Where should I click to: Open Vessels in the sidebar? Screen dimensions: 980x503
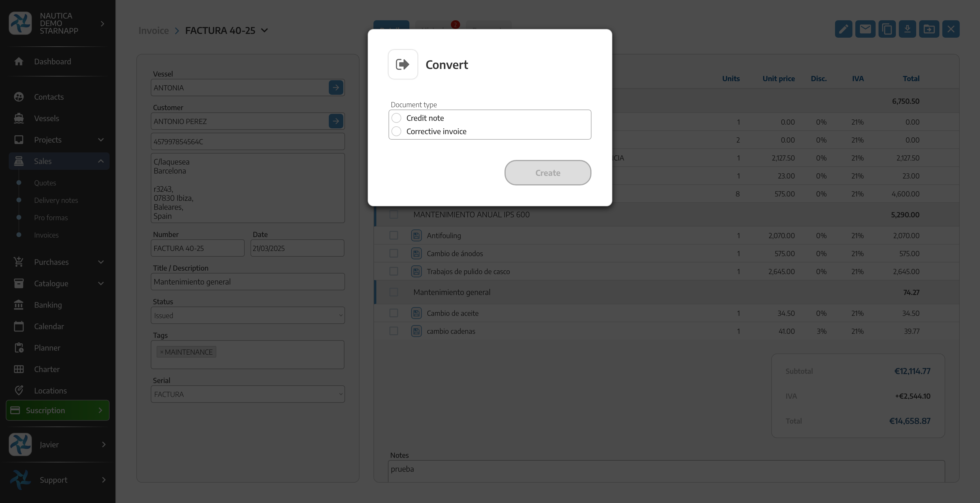pos(46,118)
